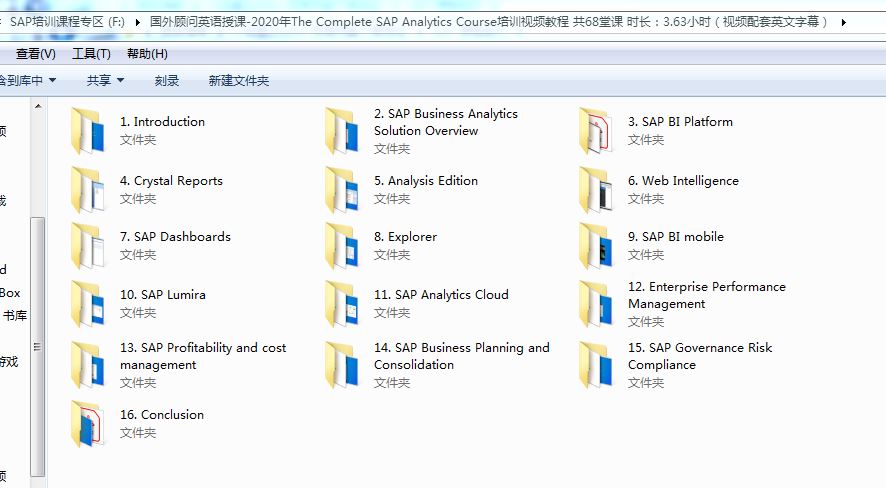Click the '11. SAP Analytics Cloud' label
The image size is (886, 488).
pos(441,295)
